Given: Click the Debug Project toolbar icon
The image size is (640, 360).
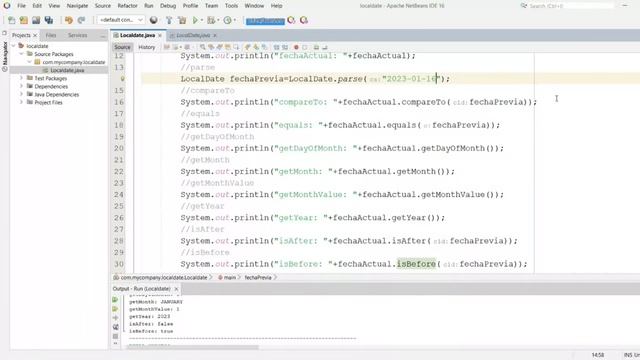Looking at the screenshot, I should (211, 20).
